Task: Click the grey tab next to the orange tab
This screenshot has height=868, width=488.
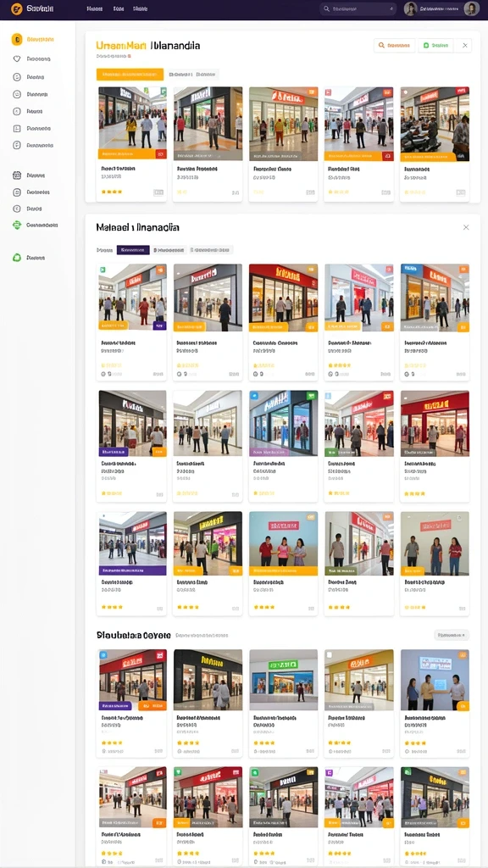Action: point(193,74)
